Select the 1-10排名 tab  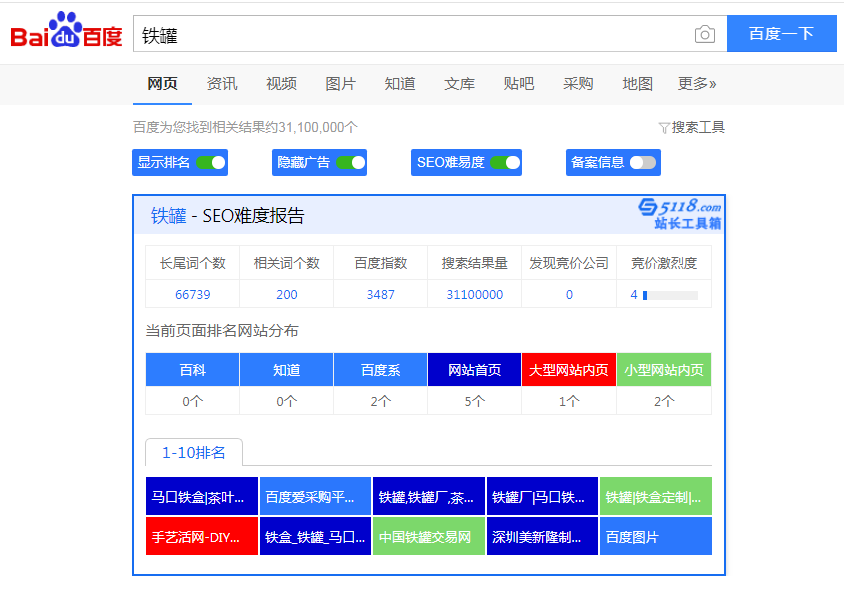(x=194, y=453)
